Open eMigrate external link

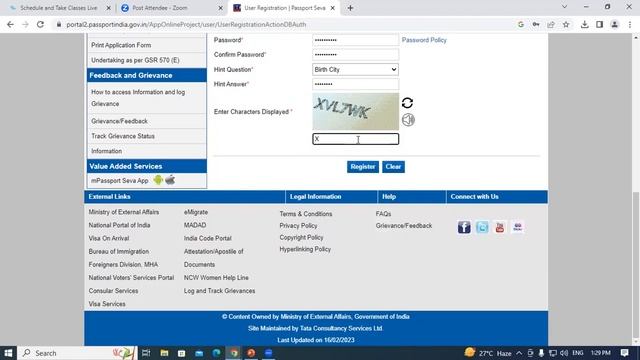196,212
